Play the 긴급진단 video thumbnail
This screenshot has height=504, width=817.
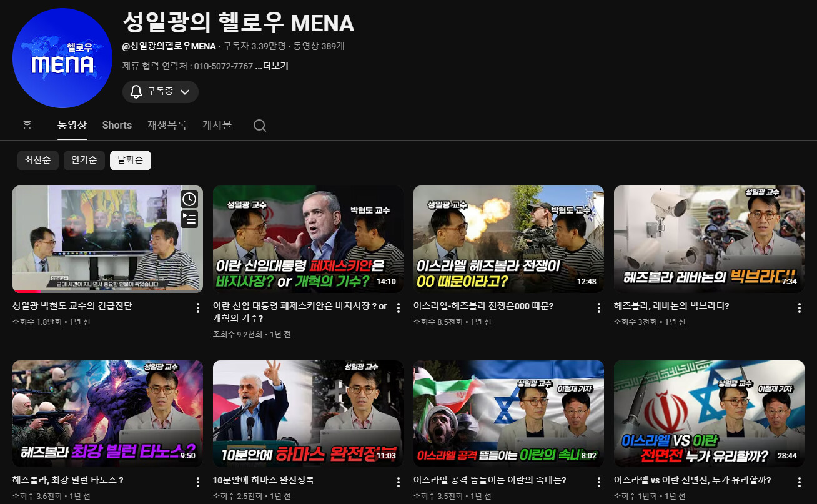(107, 239)
